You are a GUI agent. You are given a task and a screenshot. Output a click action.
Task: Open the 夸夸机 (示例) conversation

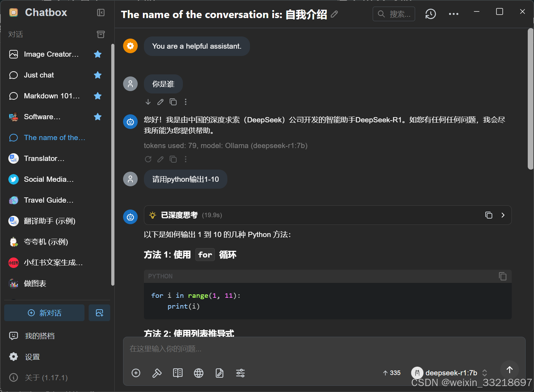[x=56, y=242]
